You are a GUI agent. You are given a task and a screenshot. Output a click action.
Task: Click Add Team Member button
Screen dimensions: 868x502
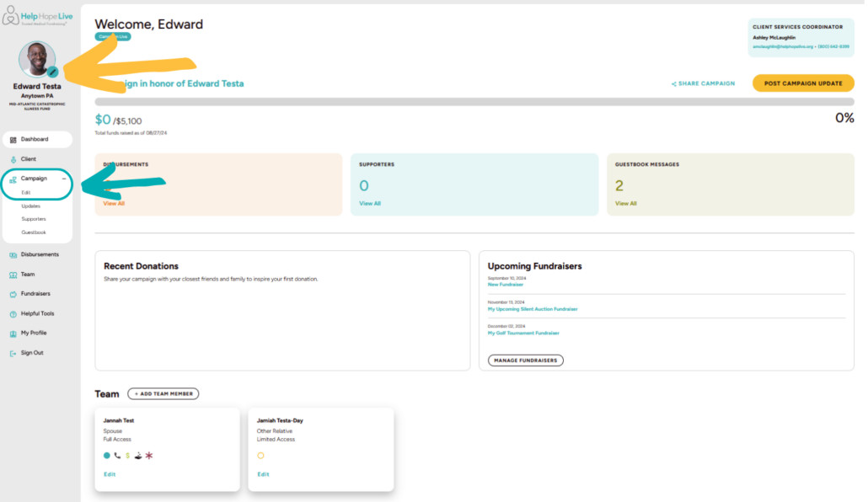coord(163,393)
